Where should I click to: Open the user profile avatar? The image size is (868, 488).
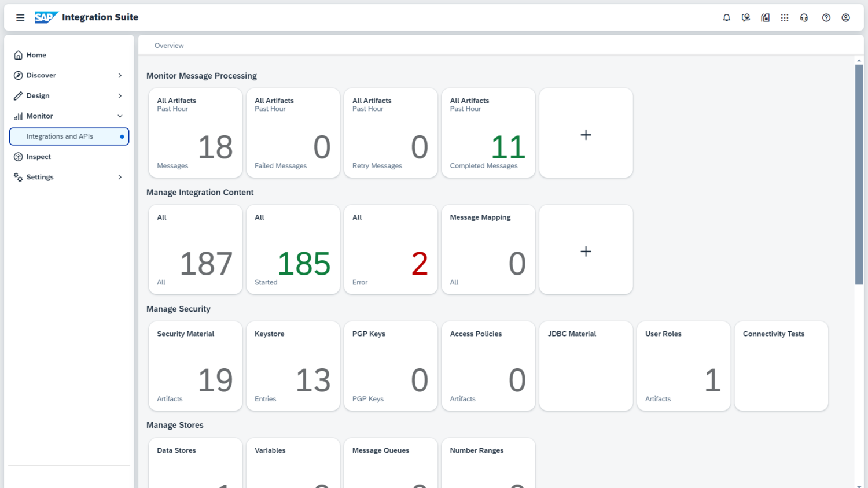click(x=845, y=18)
